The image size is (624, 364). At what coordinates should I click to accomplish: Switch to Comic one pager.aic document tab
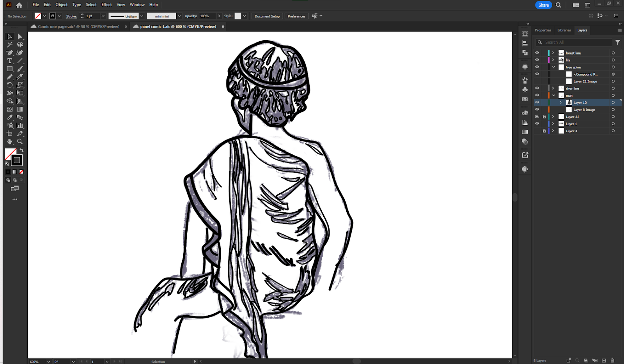tap(78, 27)
